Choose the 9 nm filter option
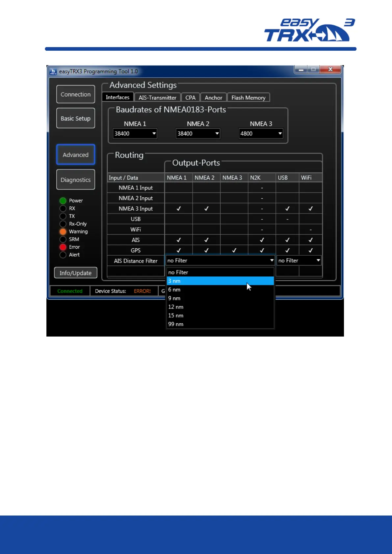 220,298
